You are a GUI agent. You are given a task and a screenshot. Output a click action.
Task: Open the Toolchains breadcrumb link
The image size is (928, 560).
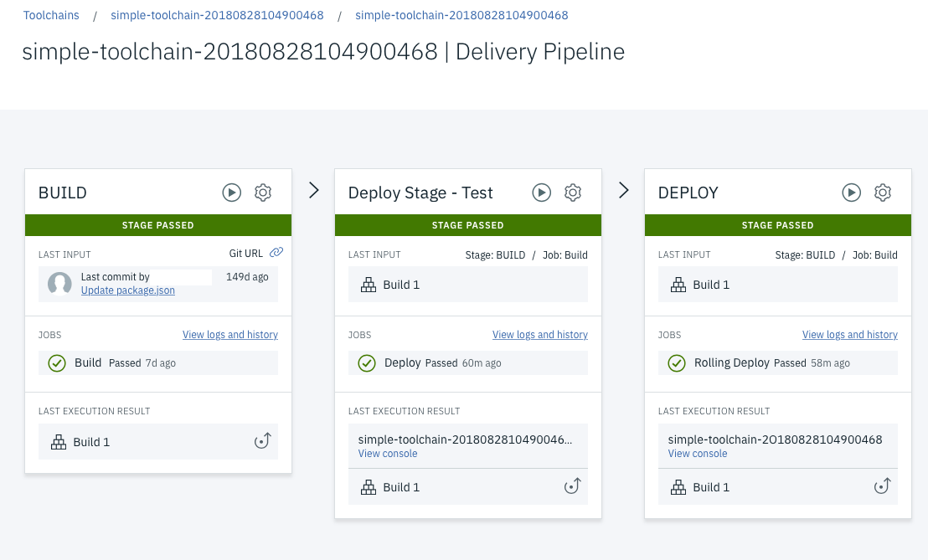[x=51, y=15]
